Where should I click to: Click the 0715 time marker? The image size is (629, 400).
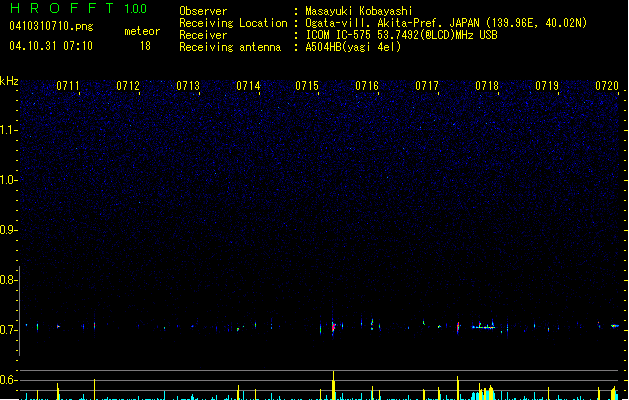[x=307, y=86]
